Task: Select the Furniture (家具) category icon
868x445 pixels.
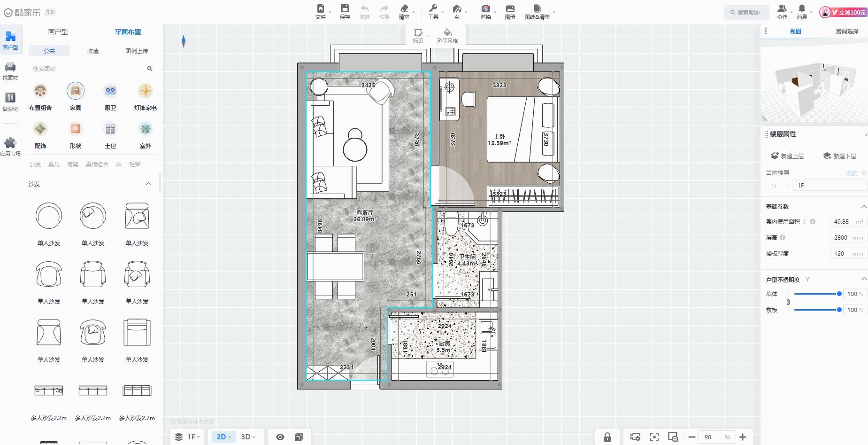Action: coord(75,91)
